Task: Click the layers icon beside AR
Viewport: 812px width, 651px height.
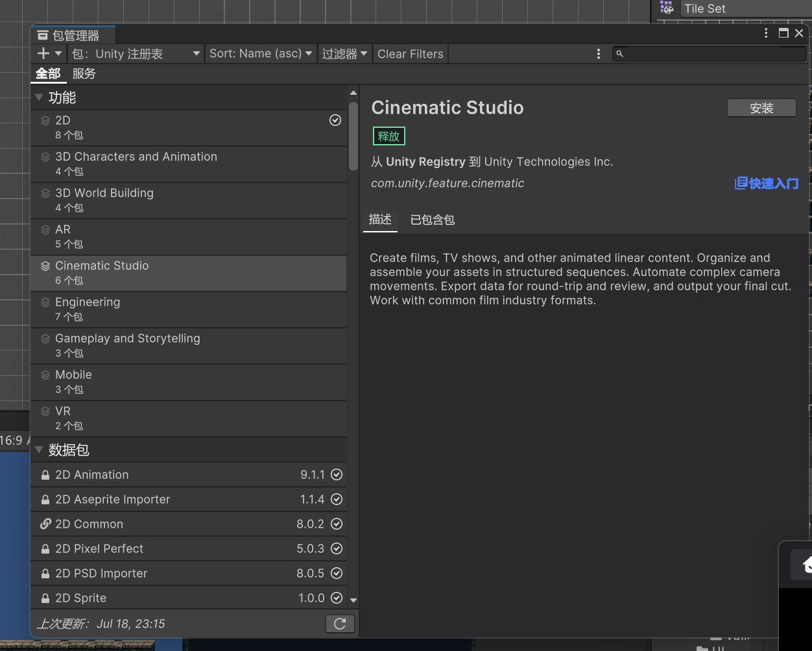Action: (x=45, y=229)
